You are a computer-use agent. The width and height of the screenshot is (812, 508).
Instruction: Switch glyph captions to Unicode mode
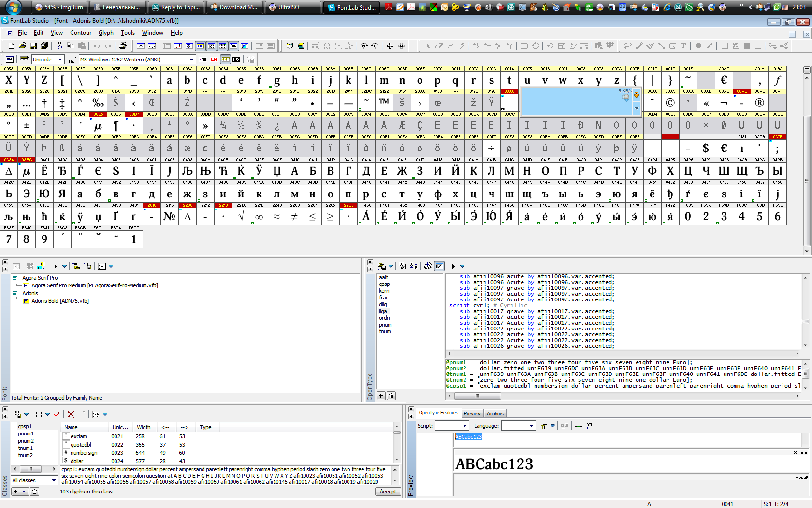[214, 60]
